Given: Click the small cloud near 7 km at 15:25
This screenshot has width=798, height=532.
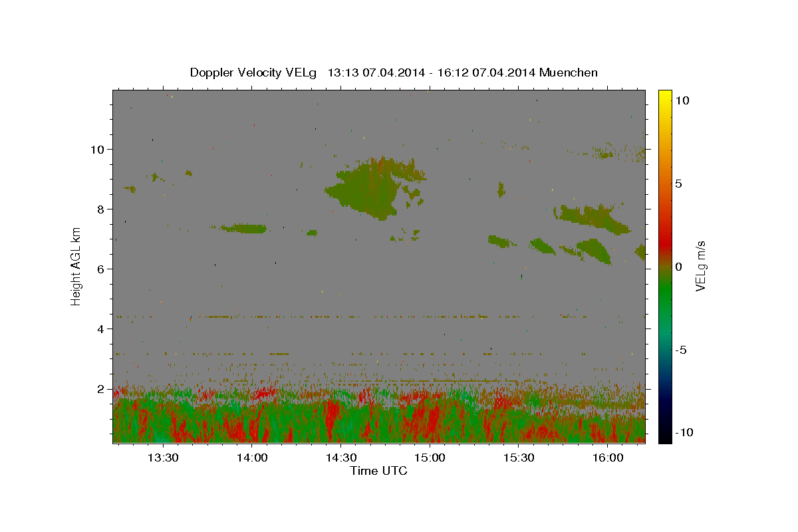Looking at the screenshot, I should point(502,240).
